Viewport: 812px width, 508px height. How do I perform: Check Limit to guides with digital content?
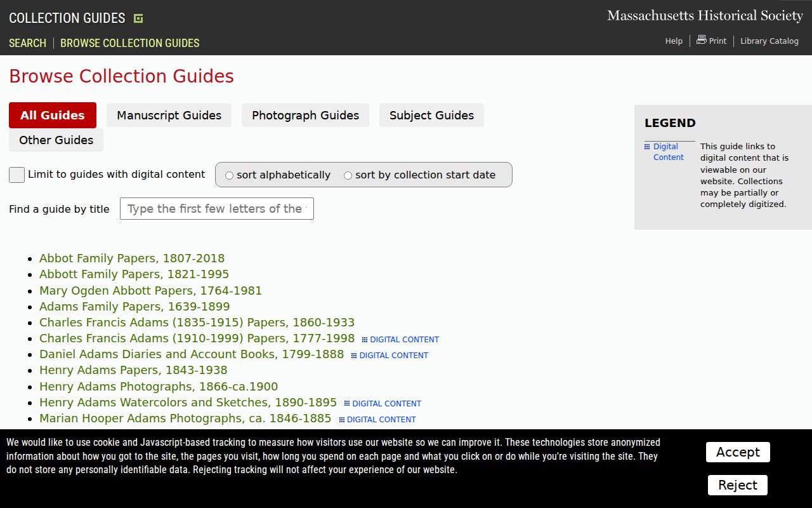pos(17,175)
